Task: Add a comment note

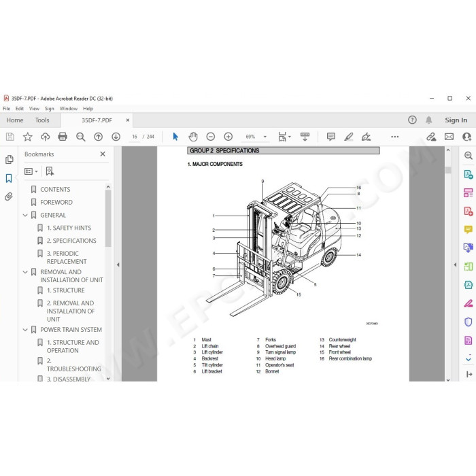Action: (331, 137)
